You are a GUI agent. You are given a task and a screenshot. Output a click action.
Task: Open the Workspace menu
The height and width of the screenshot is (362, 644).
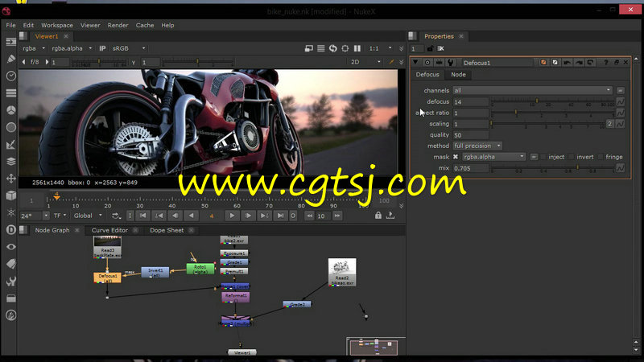[x=57, y=25]
